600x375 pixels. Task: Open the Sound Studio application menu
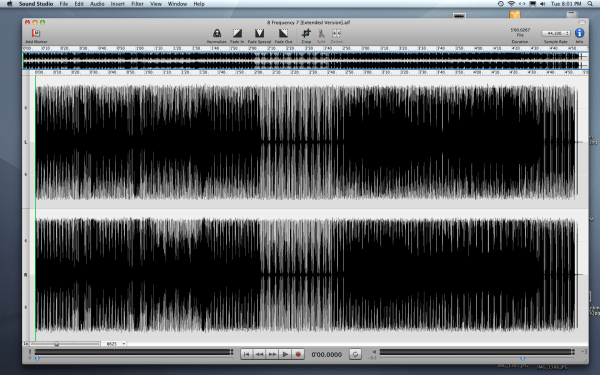coord(36,4)
